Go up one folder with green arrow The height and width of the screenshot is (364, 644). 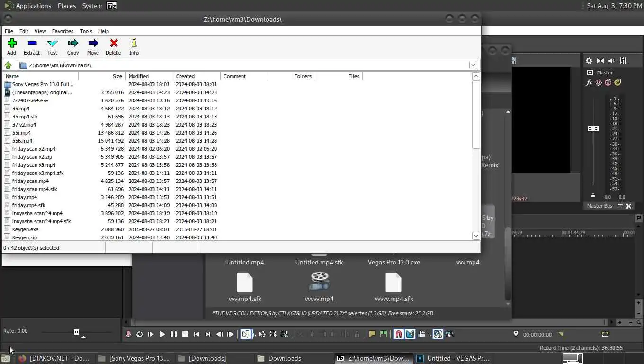pos(8,65)
